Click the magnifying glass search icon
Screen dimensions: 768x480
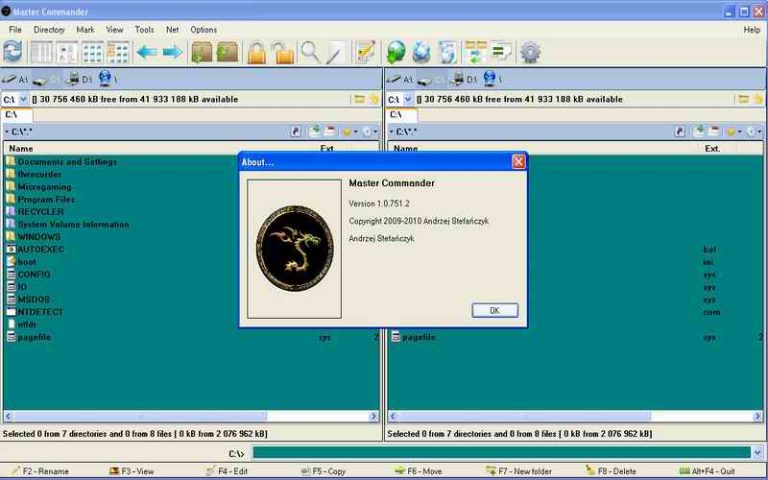coord(310,52)
